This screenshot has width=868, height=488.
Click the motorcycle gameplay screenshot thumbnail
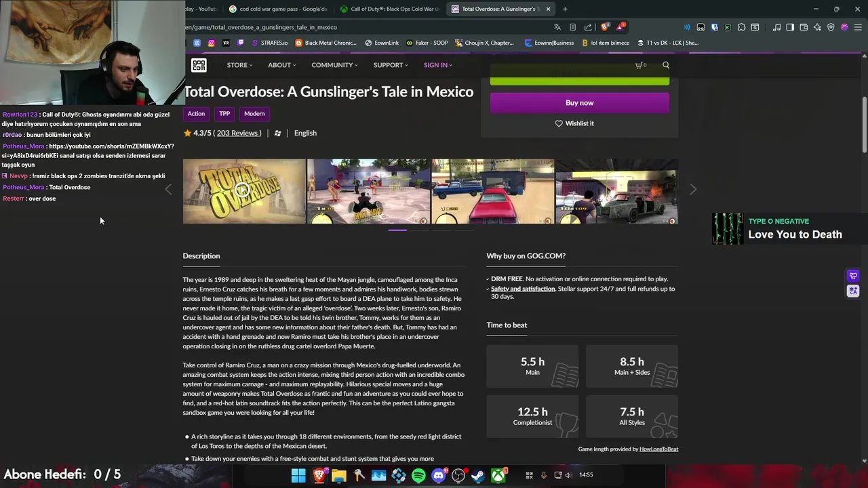[x=368, y=191]
